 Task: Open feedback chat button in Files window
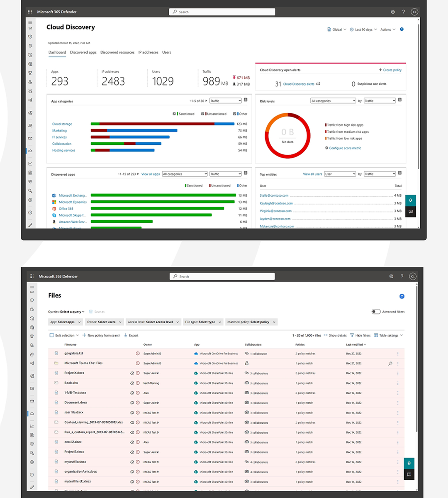[x=409, y=474]
